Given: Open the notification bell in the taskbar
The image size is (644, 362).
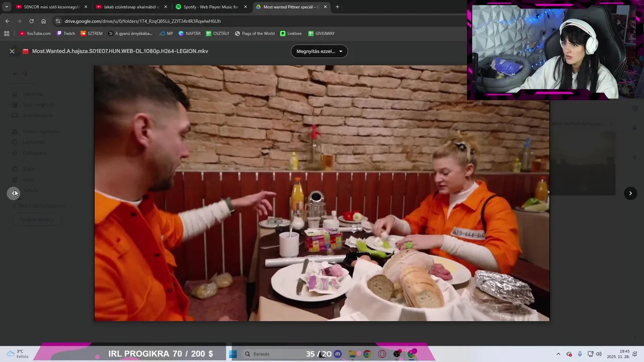Looking at the screenshot, I should pos(636,354).
